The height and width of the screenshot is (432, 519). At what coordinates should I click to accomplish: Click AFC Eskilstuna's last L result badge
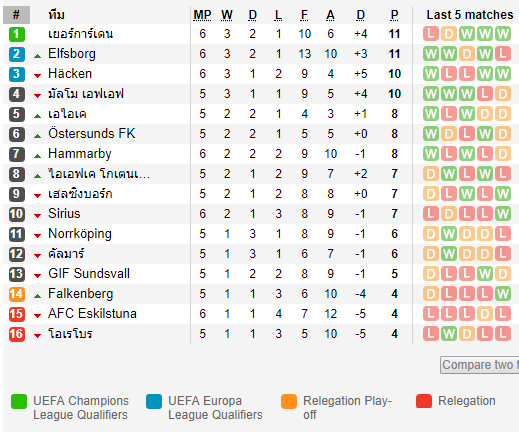click(503, 314)
